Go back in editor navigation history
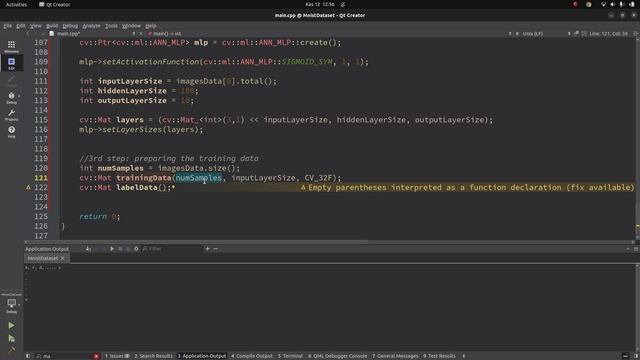This screenshot has height=360, width=640. coord(28,33)
